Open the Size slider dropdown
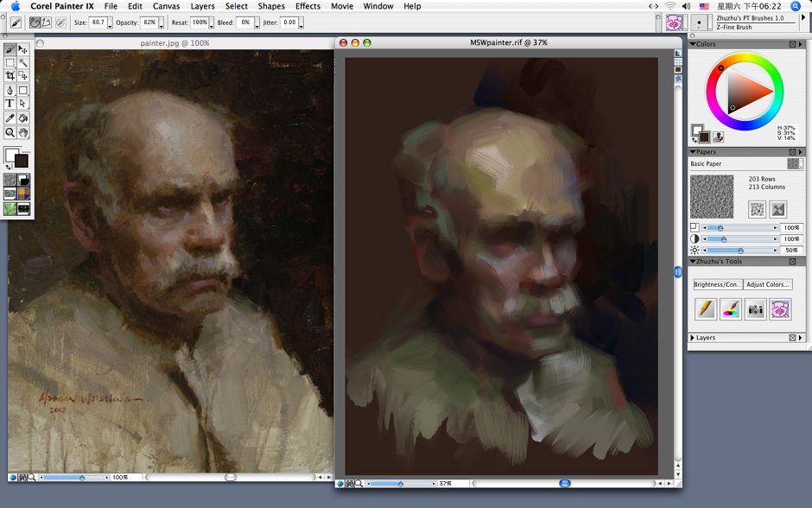The width and height of the screenshot is (812, 508). (110, 23)
